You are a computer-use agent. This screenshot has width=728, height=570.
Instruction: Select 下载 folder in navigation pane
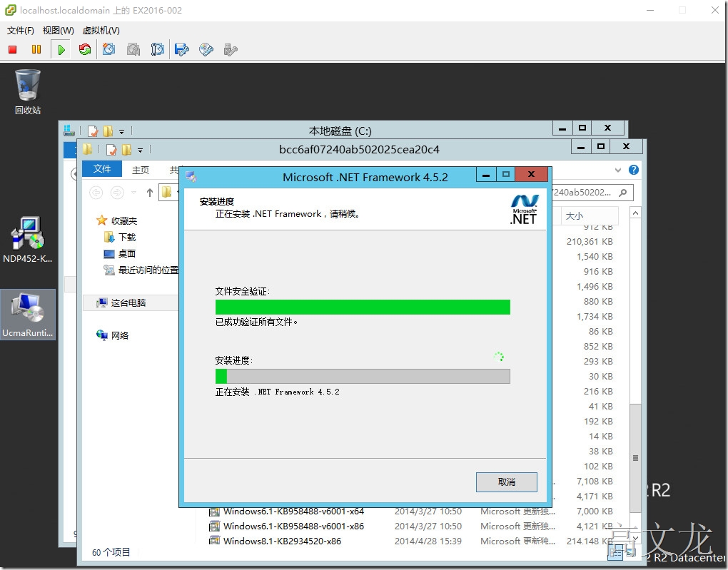tap(120, 237)
